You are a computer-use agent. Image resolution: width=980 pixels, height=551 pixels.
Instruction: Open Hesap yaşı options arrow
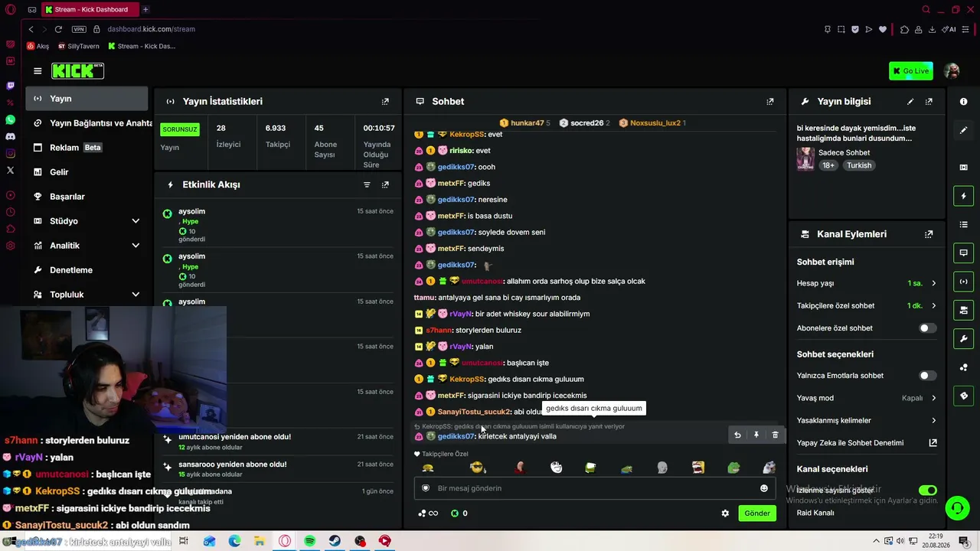pyautogui.click(x=933, y=283)
